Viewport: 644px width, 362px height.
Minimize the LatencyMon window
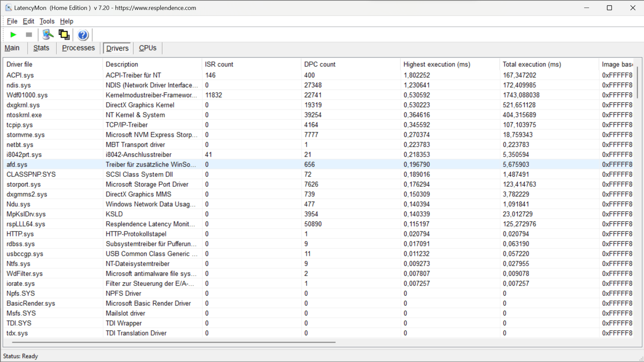click(586, 8)
